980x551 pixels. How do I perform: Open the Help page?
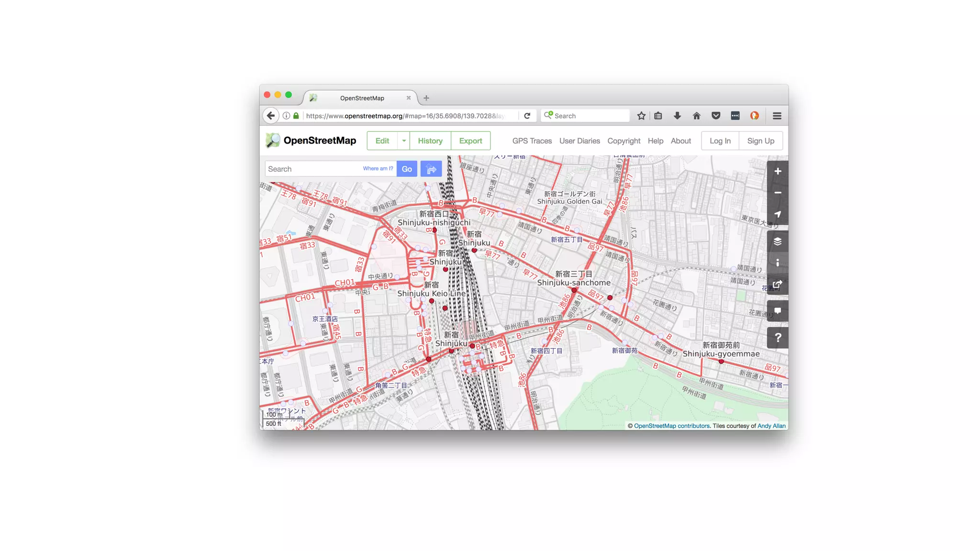[x=656, y=141]
